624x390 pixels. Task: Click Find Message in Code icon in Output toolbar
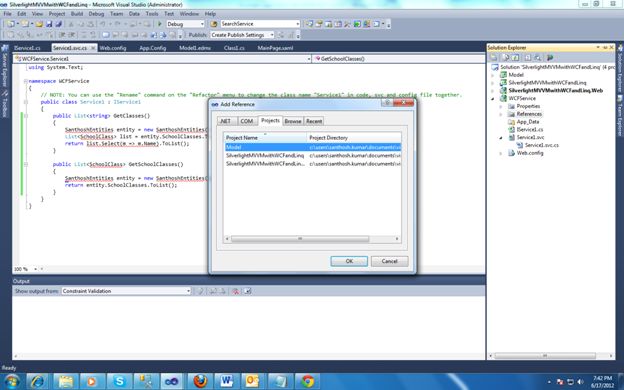coord(200,291)
